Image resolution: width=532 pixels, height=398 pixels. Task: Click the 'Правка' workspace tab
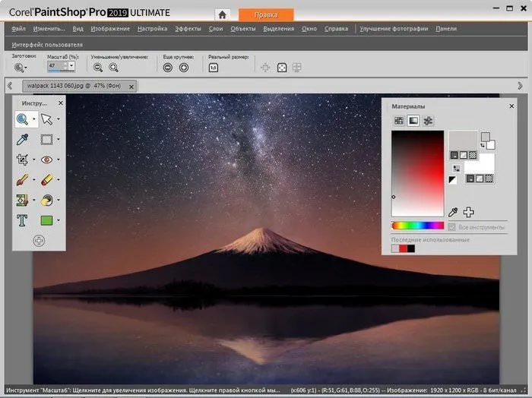[x=265, y=14]
